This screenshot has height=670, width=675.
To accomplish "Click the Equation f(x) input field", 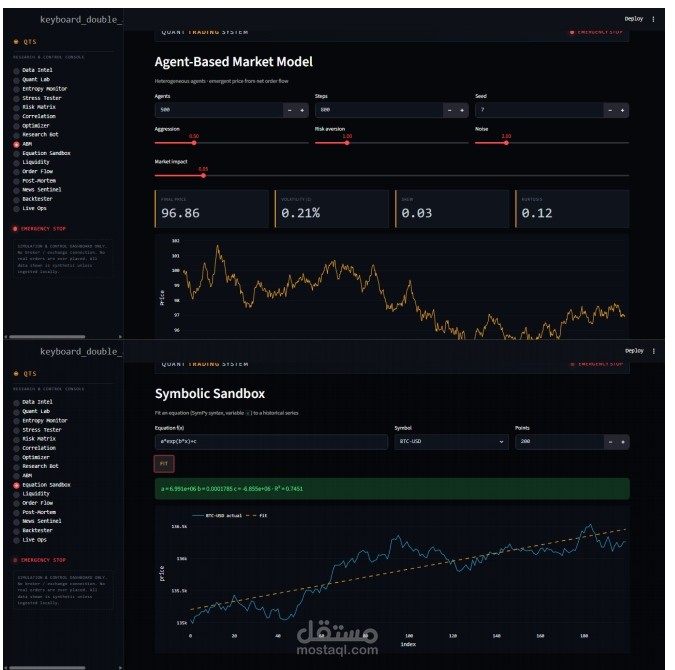I will tap(271, 442).
